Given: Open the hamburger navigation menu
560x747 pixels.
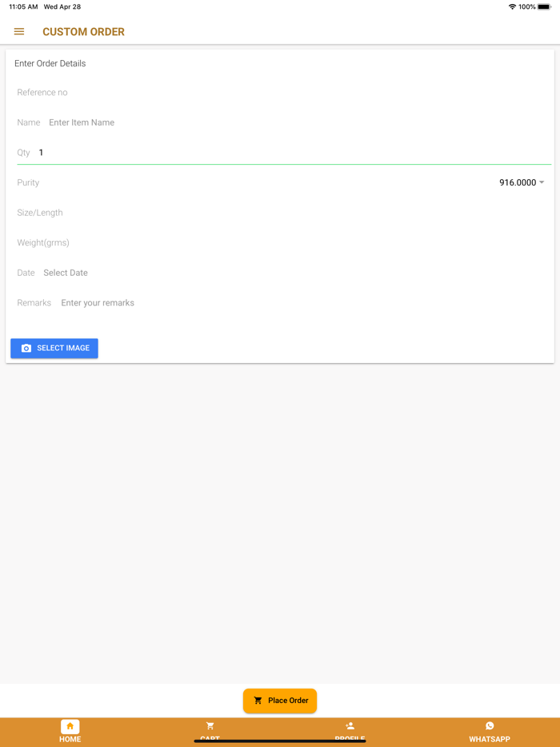Looking at the screenshot, I should point(19,32).
